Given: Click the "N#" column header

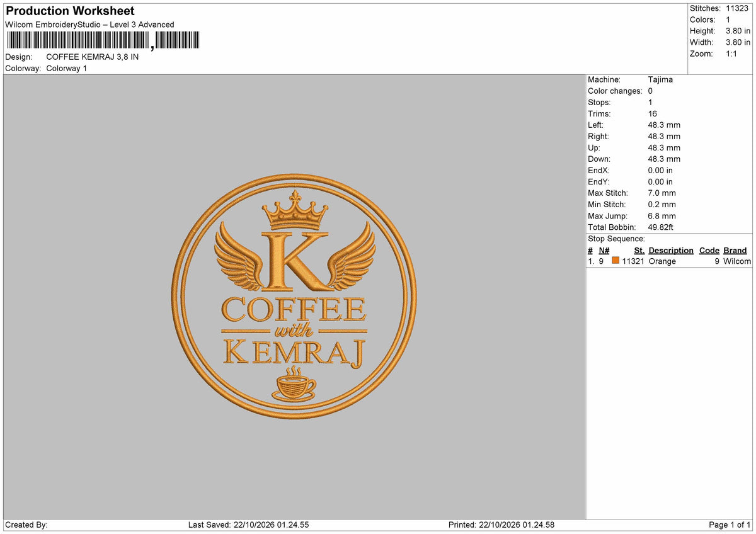Looking at the screenshot, I should point(604,250).
